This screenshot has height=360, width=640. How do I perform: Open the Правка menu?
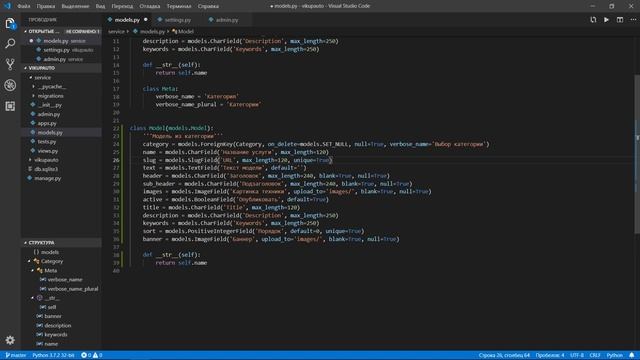coord(46,6)
